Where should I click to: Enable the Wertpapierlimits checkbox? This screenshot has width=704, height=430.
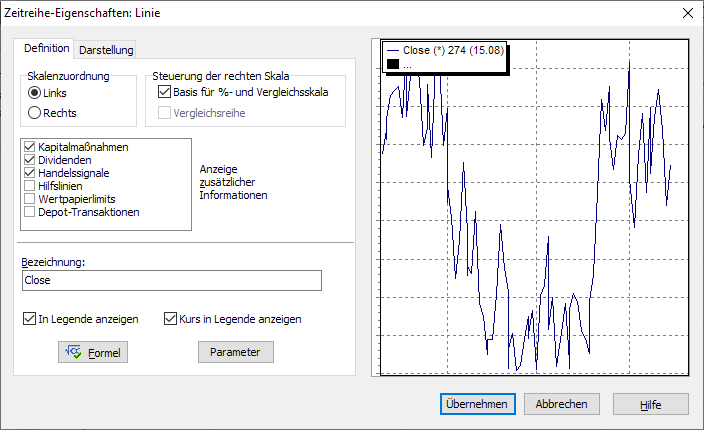tap(29, 199)
